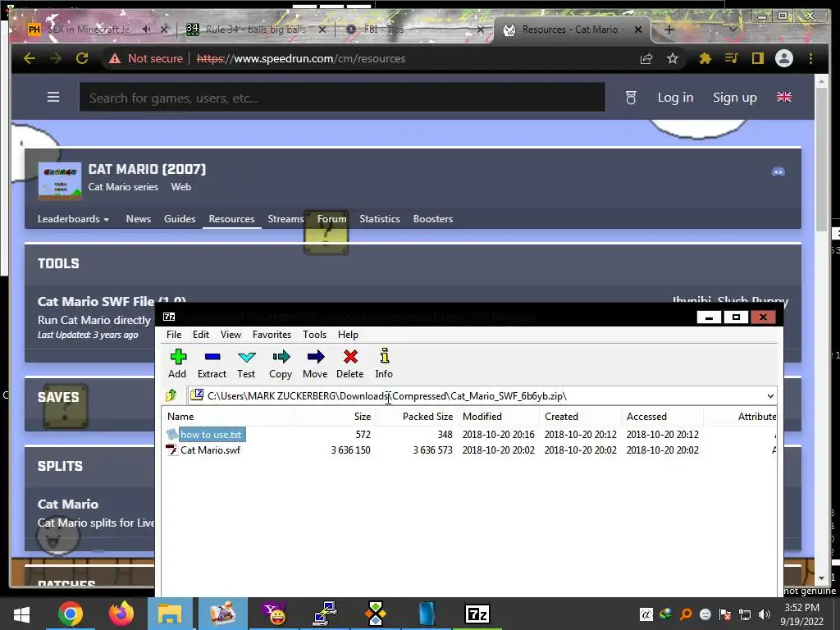The width and height of the screenshot is (840, 630).
Task: Click the Not secure warning icon
Action: 115,58
